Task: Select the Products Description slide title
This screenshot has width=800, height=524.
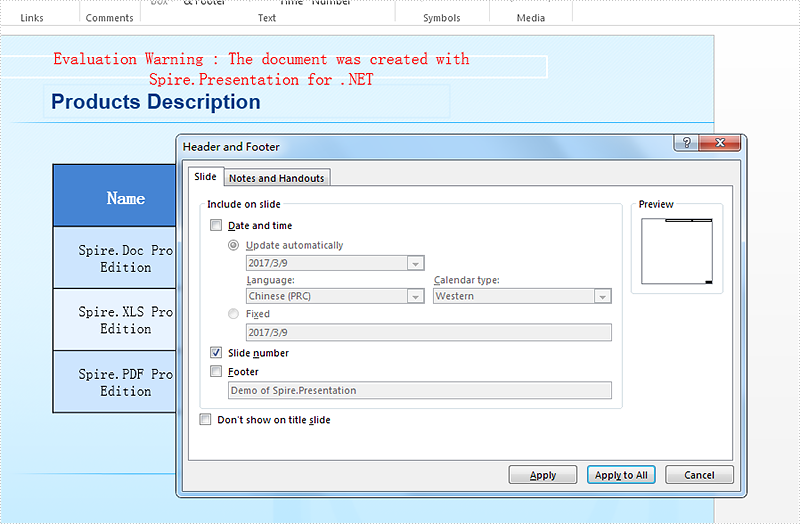Action: click(x=156, y=102)
